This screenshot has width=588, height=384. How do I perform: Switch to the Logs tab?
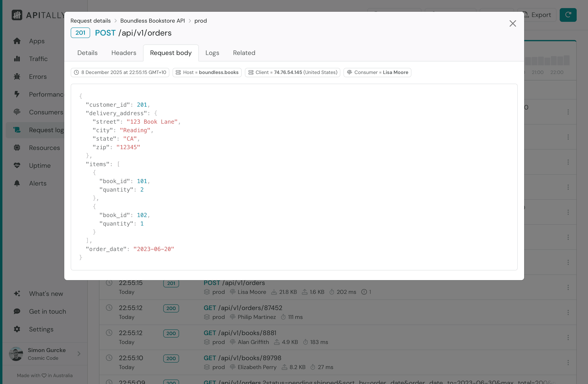[212, 53]
